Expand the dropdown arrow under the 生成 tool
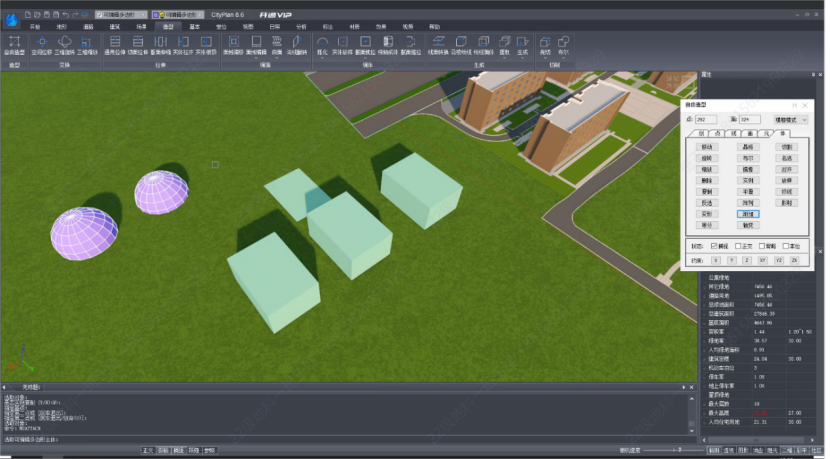Screen dimensions: 830x459 click(521, 56)
